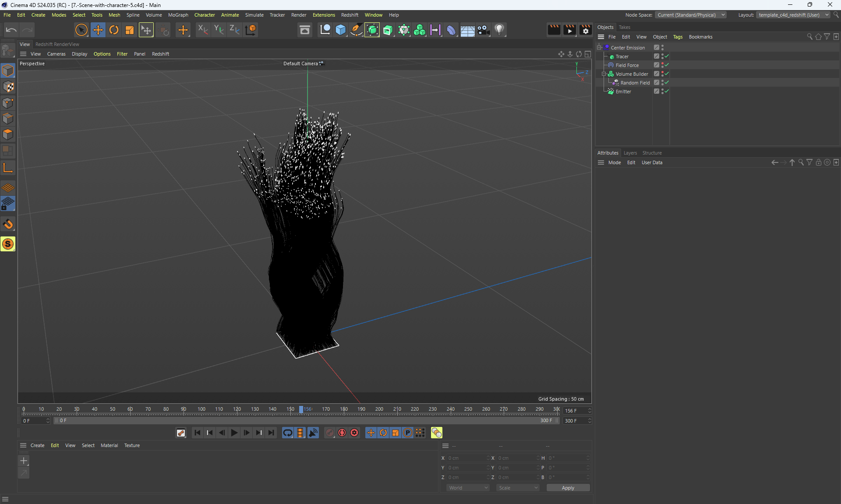Click the Cube primitive icon
This screenshot has height=504, width=841.
point(340,30)
